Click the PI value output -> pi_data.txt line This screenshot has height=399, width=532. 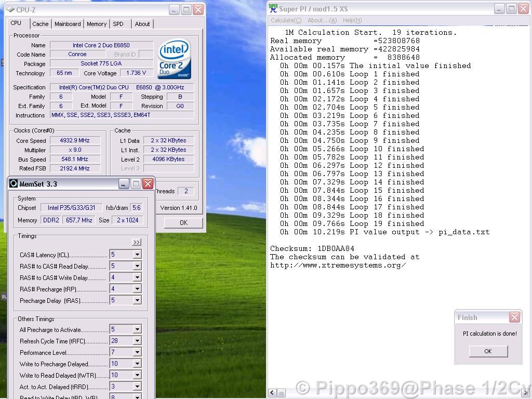385,232
